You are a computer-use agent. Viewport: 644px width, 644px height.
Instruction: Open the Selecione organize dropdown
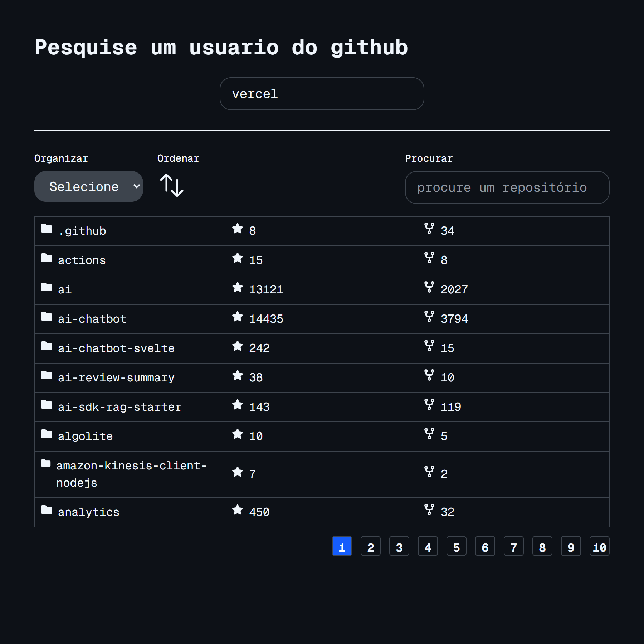pos(89,186)
